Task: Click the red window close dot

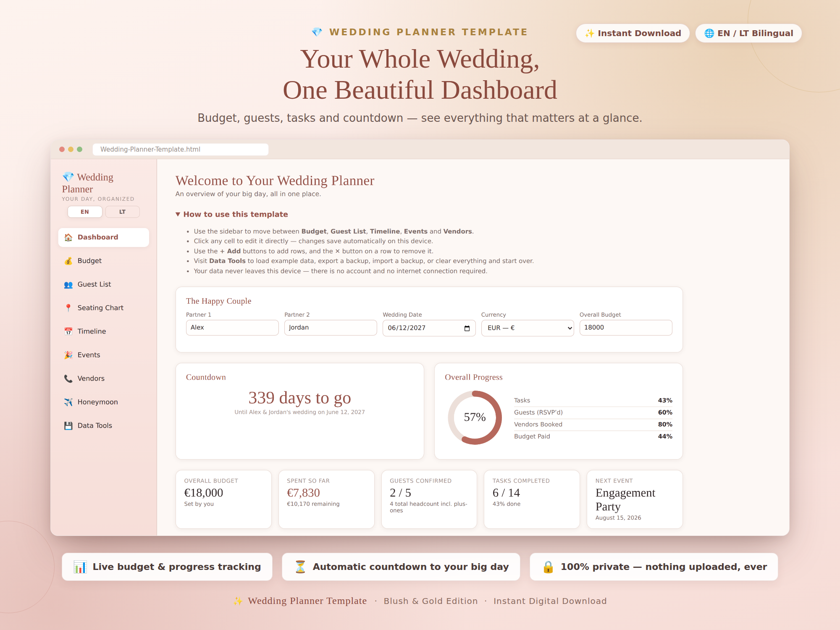Action: (x=62, y=150)
